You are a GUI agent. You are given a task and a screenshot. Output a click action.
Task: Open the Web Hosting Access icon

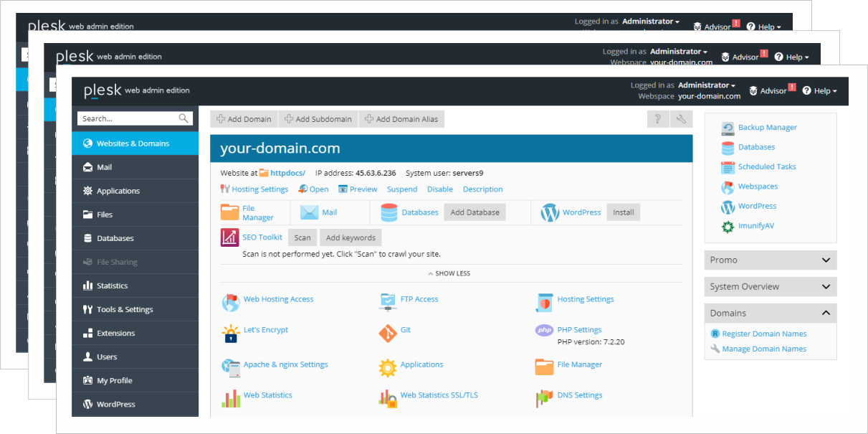(x=230, y=302)
